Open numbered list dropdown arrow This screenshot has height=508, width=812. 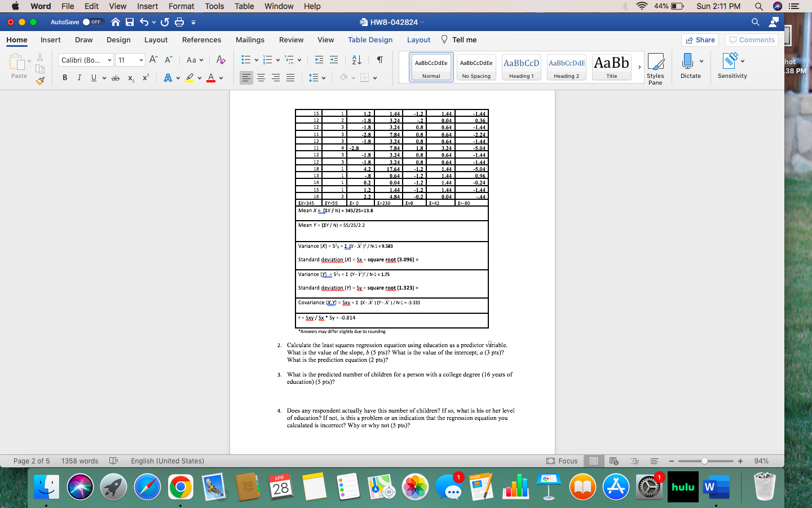(x=277, y=60)
